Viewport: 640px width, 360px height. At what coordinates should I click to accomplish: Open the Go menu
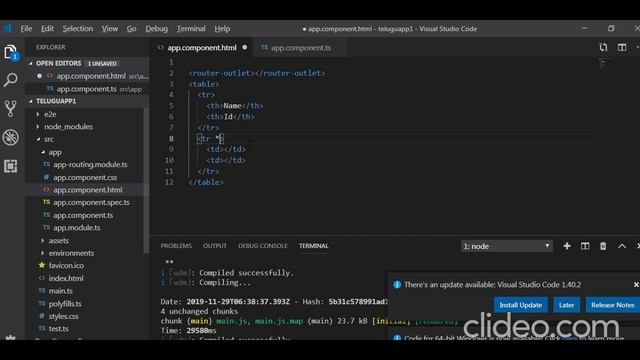(131, 29)
